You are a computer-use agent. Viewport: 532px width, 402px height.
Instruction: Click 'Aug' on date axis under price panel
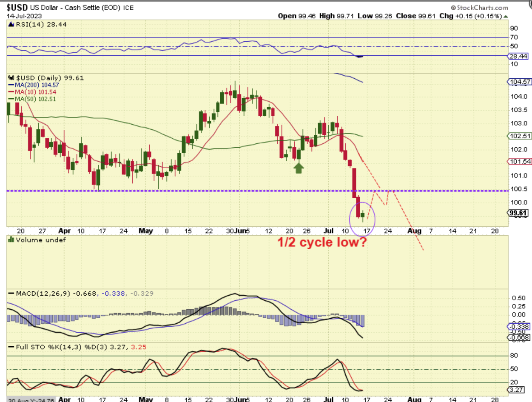414,231
